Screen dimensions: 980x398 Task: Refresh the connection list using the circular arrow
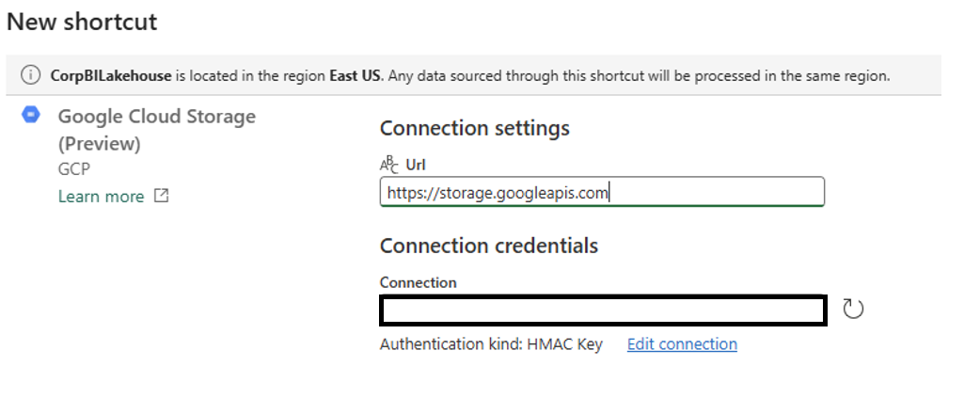pos(853,309)
